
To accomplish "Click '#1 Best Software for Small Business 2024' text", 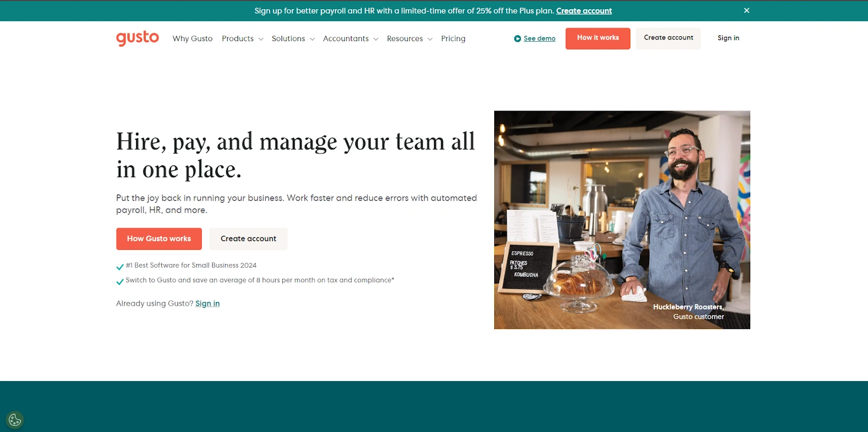I will (x=191, y=266).
